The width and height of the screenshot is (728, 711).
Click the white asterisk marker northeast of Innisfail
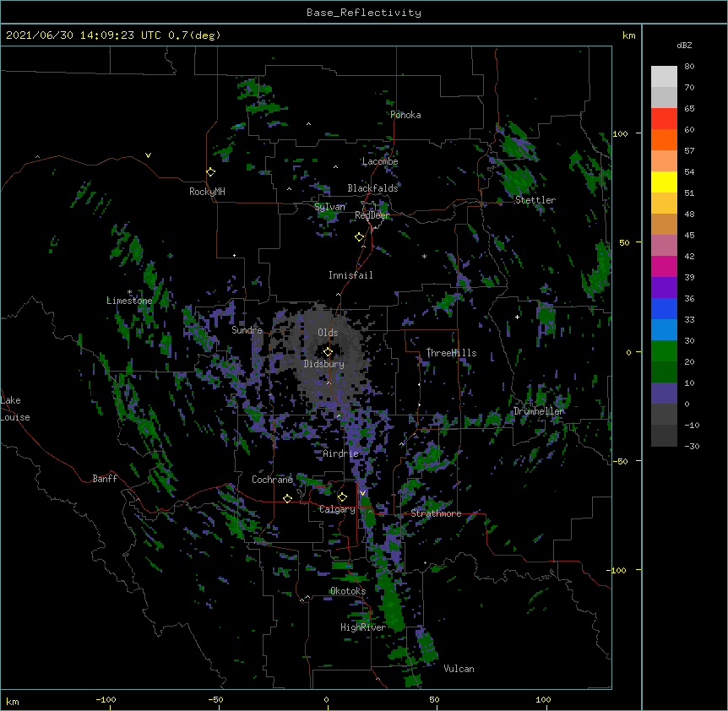pos(424,256)
